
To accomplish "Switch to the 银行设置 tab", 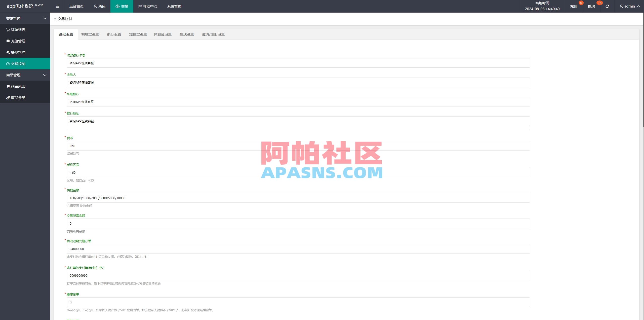I will click(x=114, y=34).
